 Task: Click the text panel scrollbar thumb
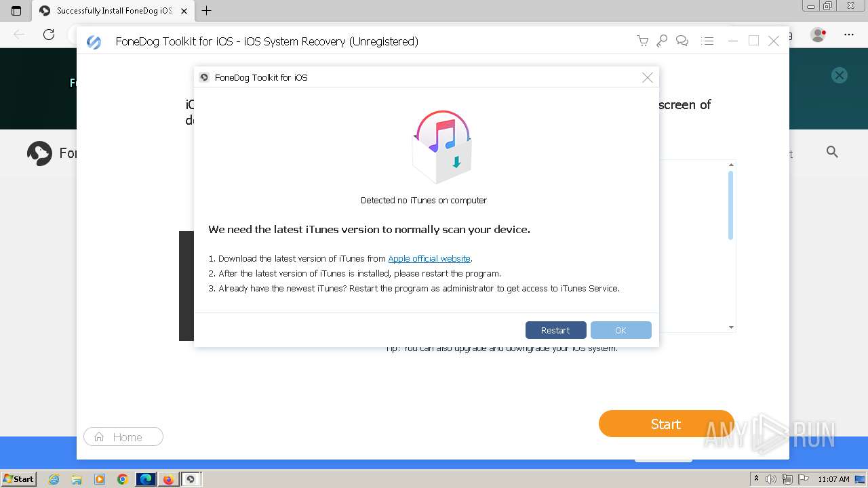pyautogui.click(x=730, y=205)
